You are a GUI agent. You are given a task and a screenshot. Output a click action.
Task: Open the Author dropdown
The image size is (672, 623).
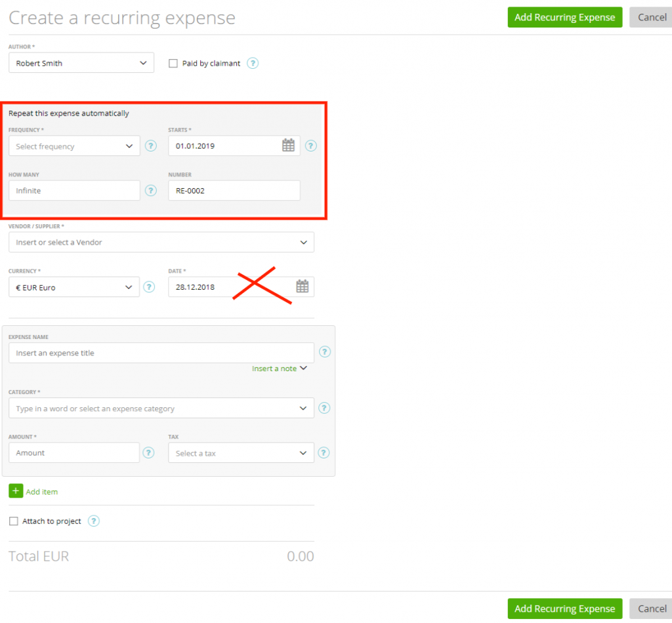tap(81, 62)
